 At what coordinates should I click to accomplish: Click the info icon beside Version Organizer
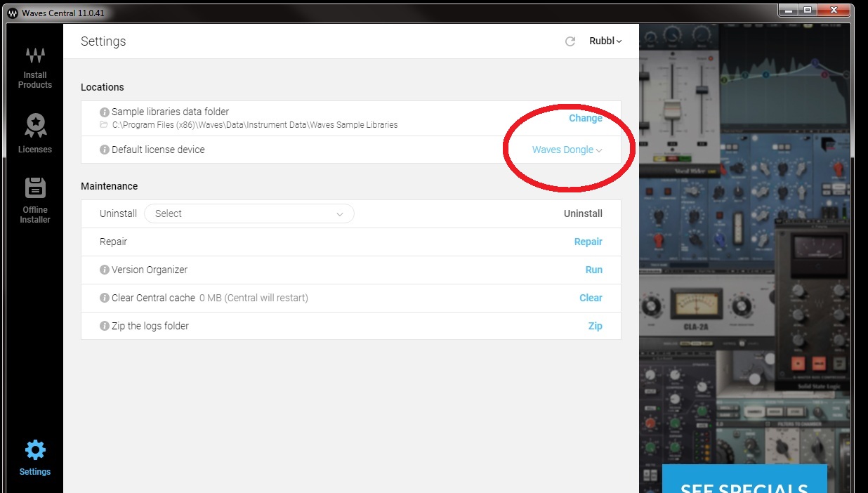tap(105, 270)
